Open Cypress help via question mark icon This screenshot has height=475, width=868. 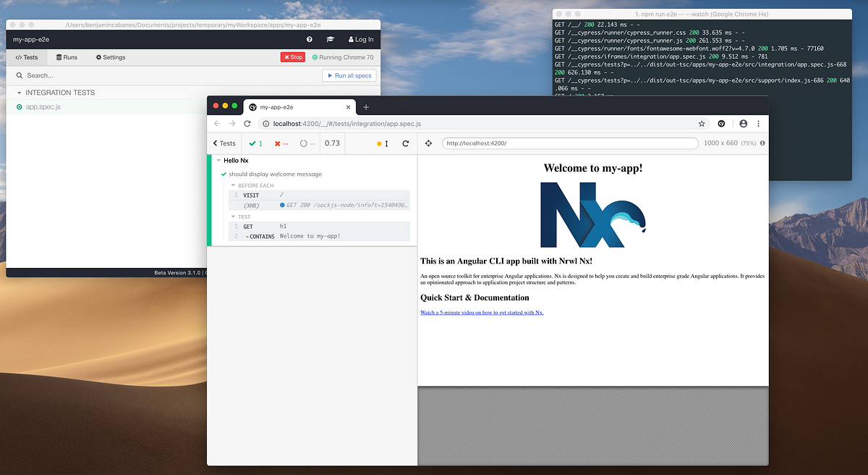click(310, 39)
